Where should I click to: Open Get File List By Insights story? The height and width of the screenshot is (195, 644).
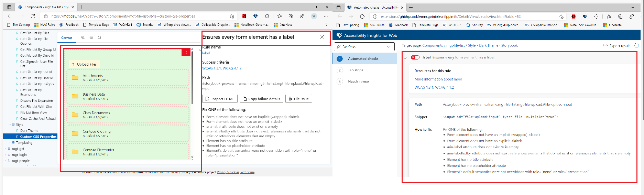coord(37,84)
